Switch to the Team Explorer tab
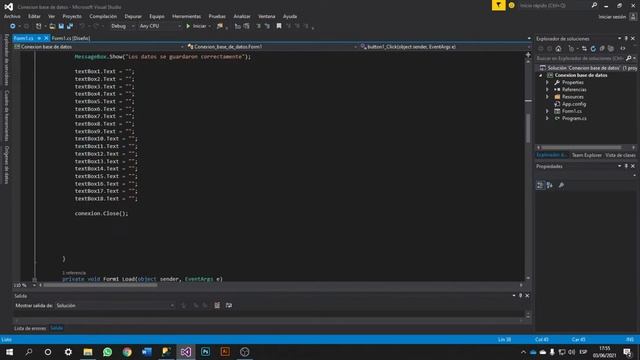 (587, 155)
